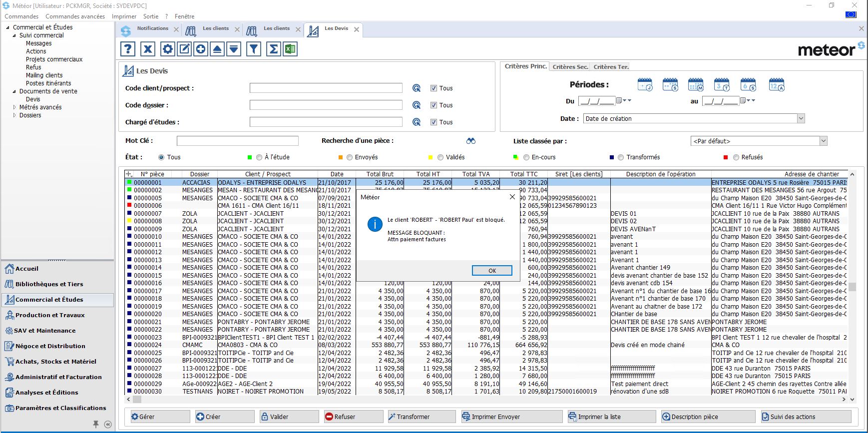Open Devis in the sidebar tree
The width and height of the screenshot is (868, 433).
33,99
